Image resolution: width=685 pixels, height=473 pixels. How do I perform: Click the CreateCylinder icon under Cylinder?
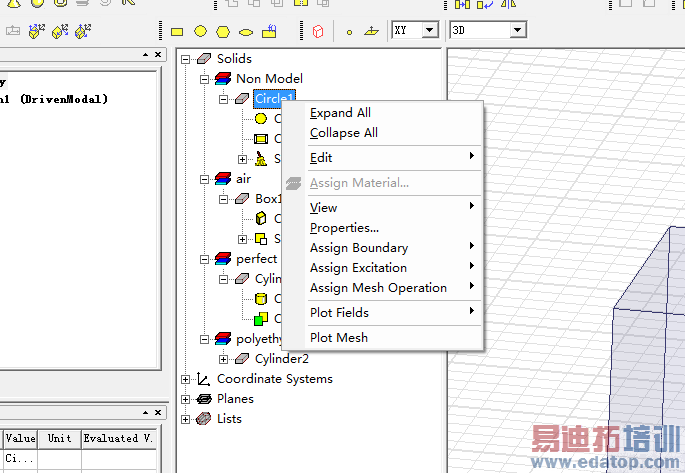261,299
